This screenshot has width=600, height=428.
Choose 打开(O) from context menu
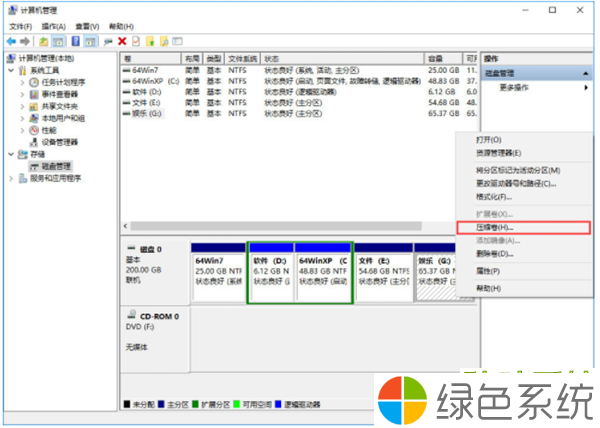[x=523, y=140]
